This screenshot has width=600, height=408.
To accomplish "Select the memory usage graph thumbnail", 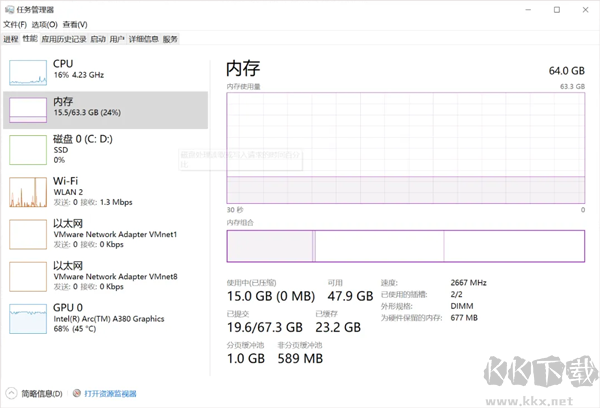I will [28, 109].
